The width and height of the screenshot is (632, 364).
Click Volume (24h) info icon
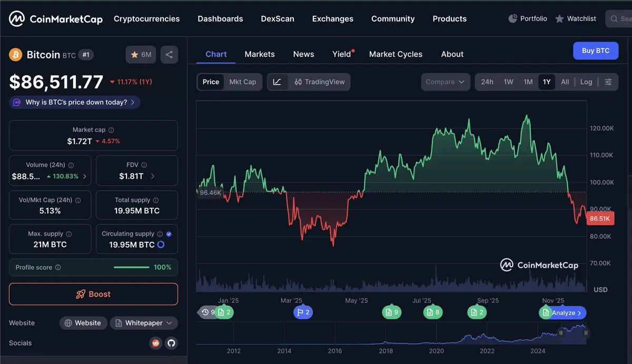(x=71, y=165)
